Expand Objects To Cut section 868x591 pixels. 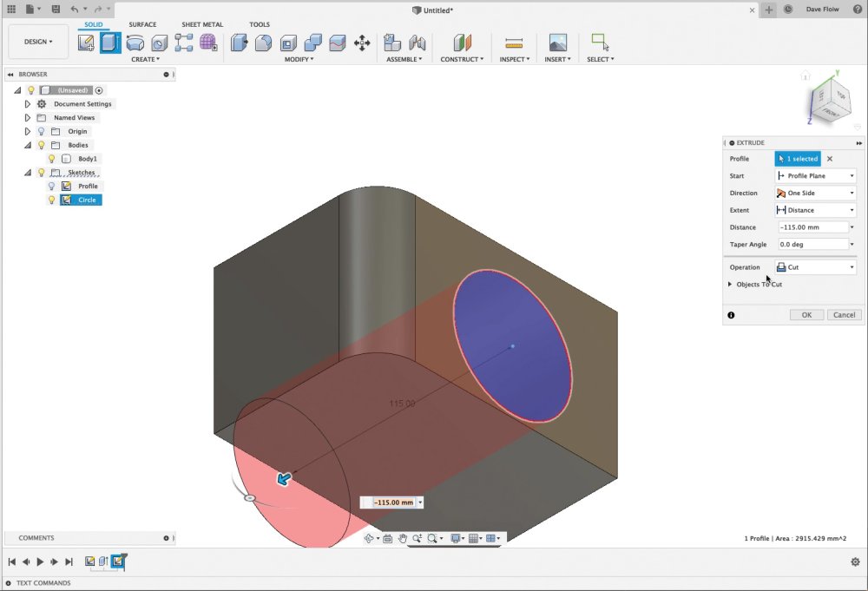[x=730, y=285]
